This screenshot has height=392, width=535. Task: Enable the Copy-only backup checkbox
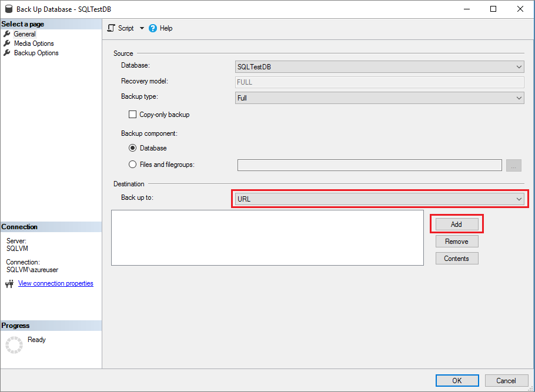tap(132, 115)
